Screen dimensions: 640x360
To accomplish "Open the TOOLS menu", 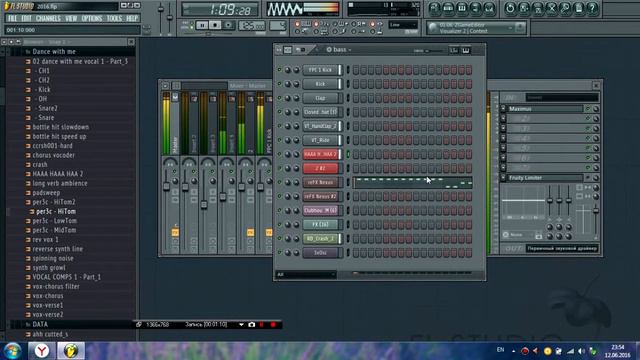I will tap(114, 18).
